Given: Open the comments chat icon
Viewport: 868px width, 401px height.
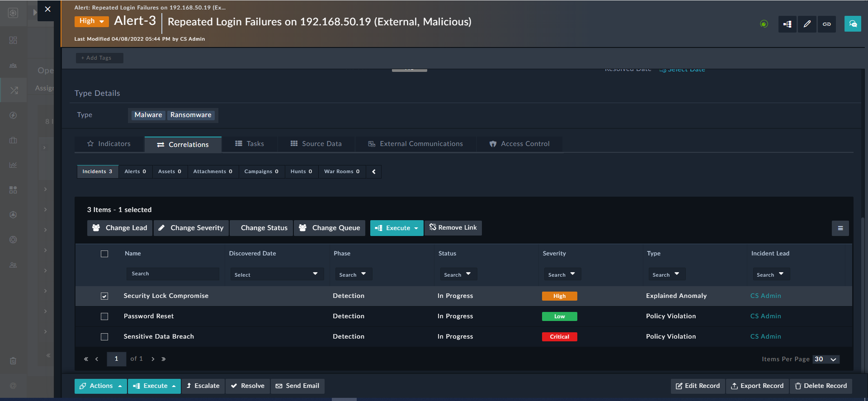Looking at the screenshot, I should pos(853,24).
